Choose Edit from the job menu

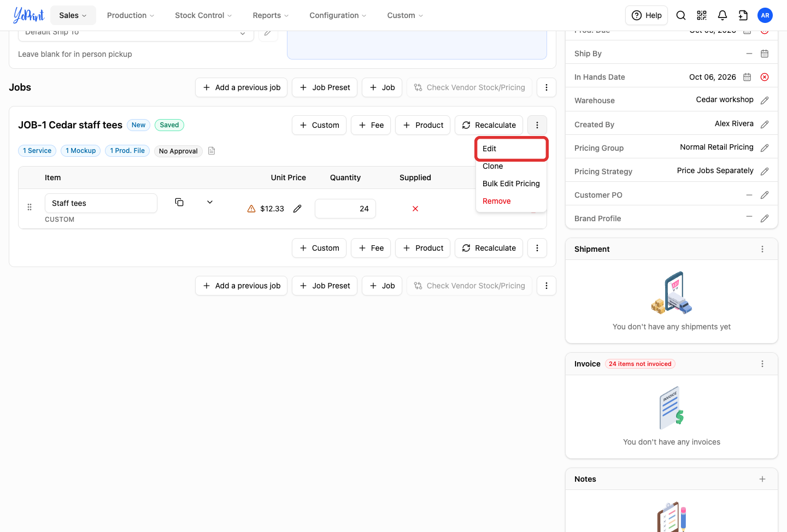[x=511, y=149]
